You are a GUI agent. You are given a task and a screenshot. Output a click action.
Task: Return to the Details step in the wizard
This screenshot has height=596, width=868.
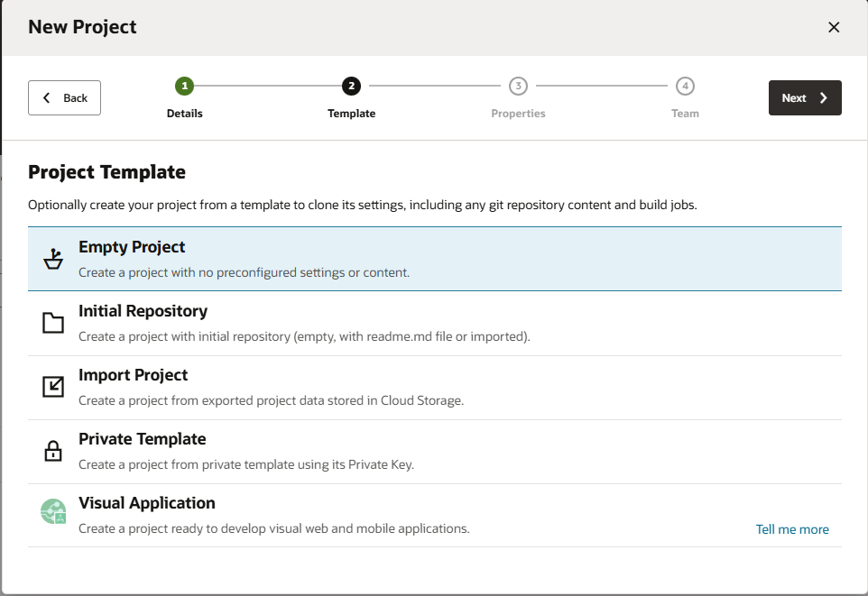pyautogui.click(x=184, y=86)
